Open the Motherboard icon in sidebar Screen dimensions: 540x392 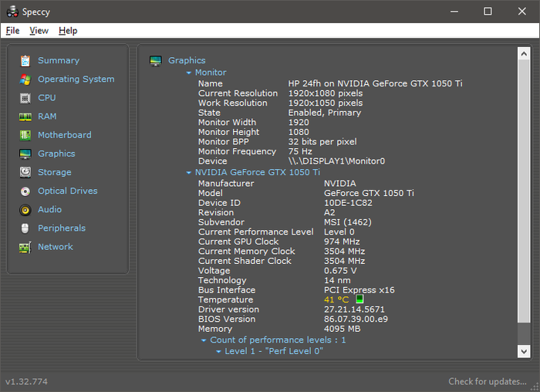[x=25, y=135]
